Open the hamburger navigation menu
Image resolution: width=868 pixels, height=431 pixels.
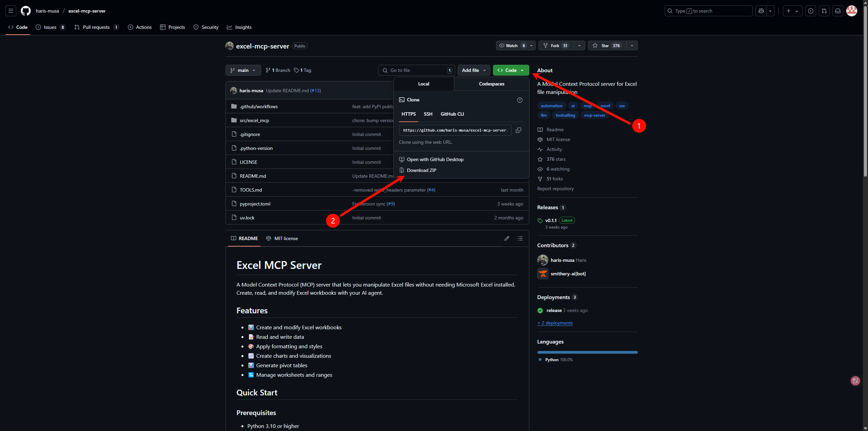tap(11, 11)
